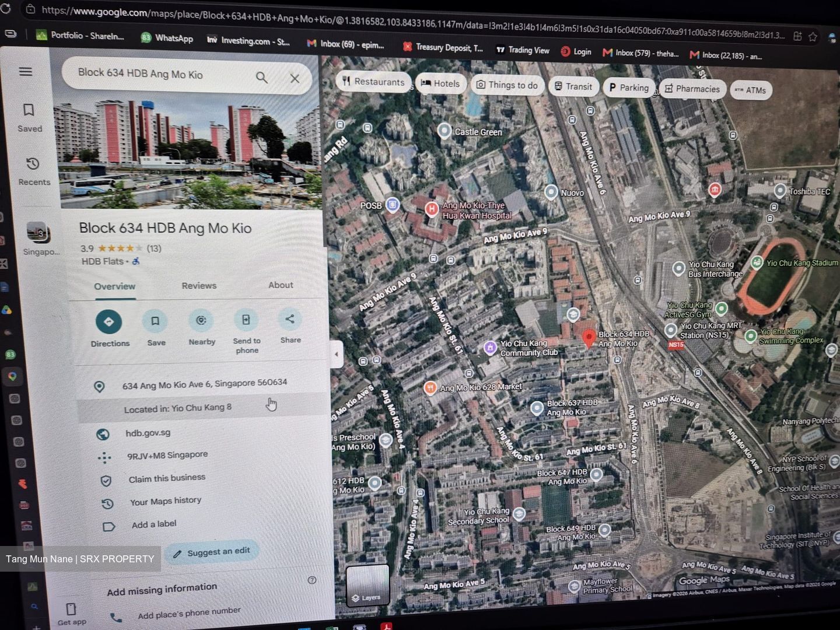Click the Save place icon

point(155,321)
